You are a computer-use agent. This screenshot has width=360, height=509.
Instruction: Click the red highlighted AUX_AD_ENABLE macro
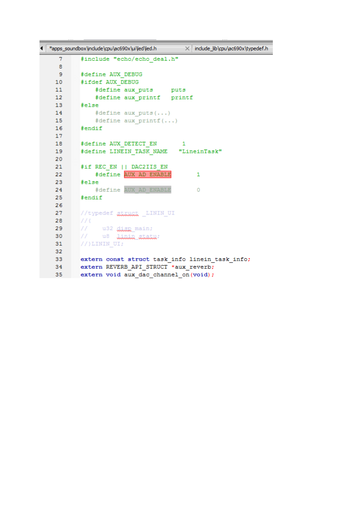[148, 174]
